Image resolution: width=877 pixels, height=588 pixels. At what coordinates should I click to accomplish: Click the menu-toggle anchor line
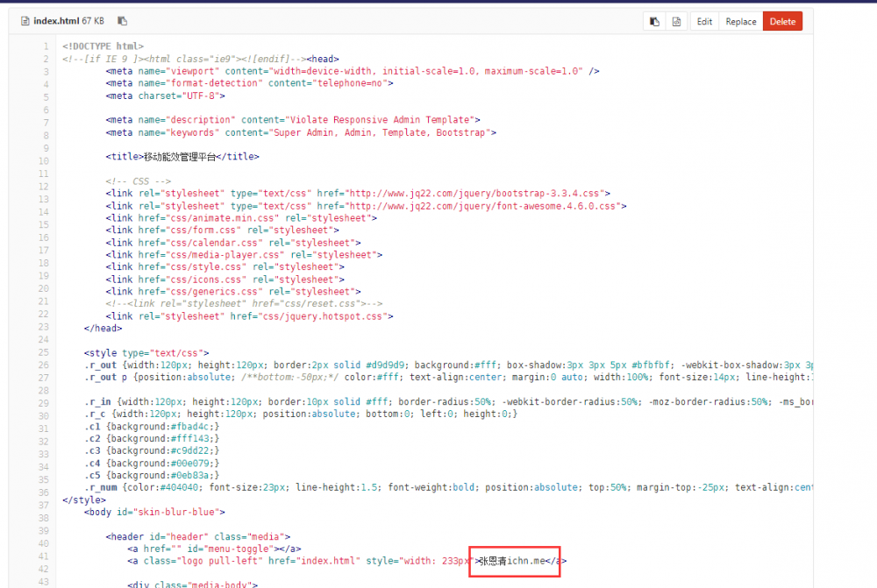pyautogui.click(x=214, y=549)
